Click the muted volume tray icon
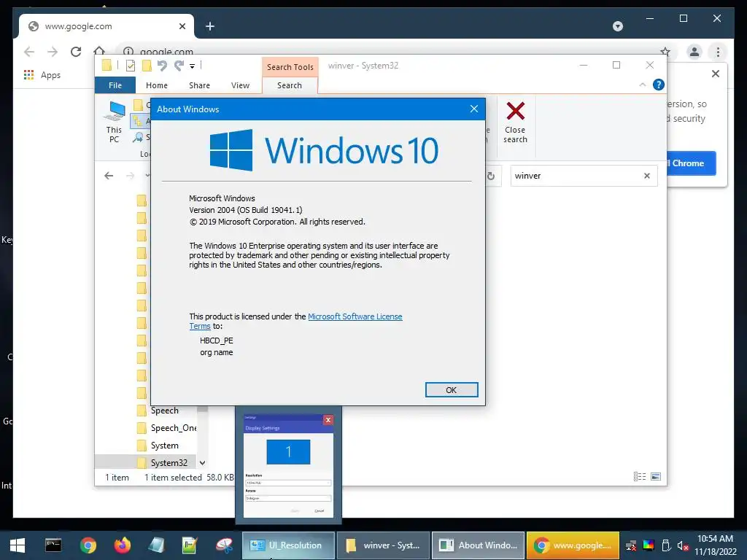The height and width of the screenshot is (560, 747). click(683, 545)
